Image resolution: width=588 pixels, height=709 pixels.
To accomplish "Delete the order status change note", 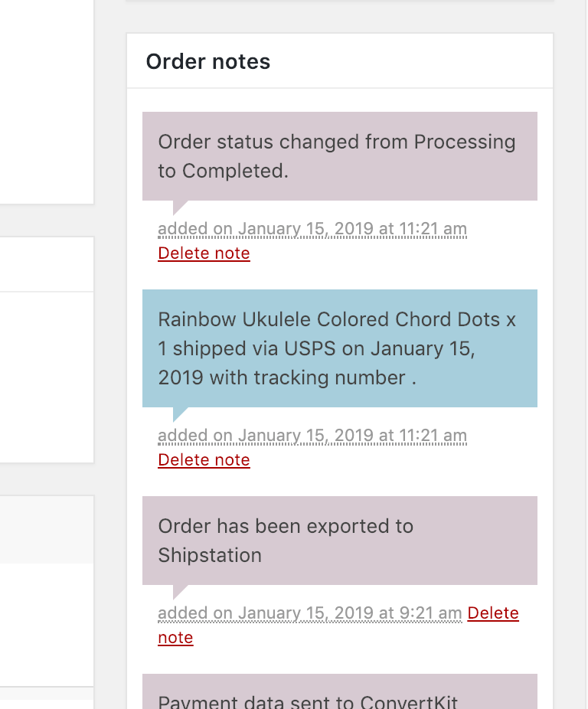I will [x=204, y=253].
